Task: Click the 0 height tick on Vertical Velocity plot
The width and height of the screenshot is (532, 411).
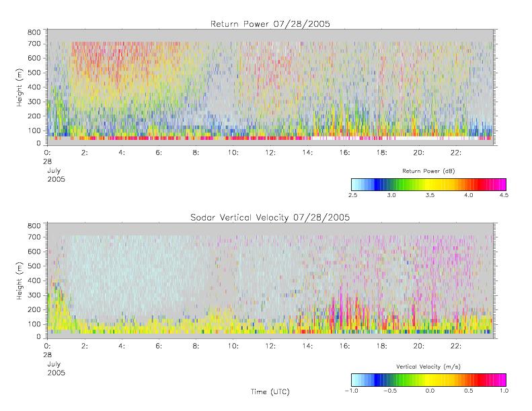Action: tap(39, 337)
